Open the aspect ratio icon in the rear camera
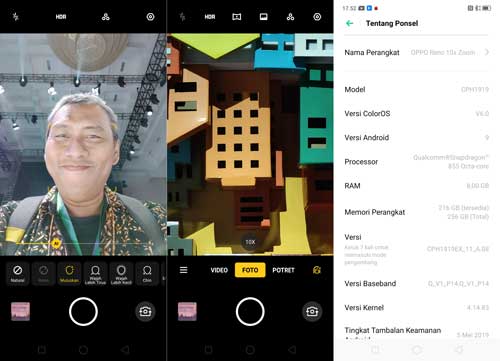 coord(263,17)
